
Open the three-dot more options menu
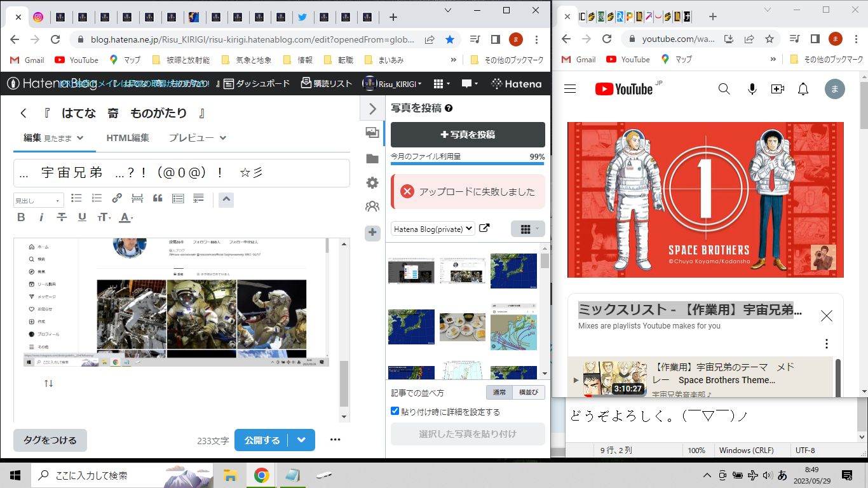coord(336,440)
